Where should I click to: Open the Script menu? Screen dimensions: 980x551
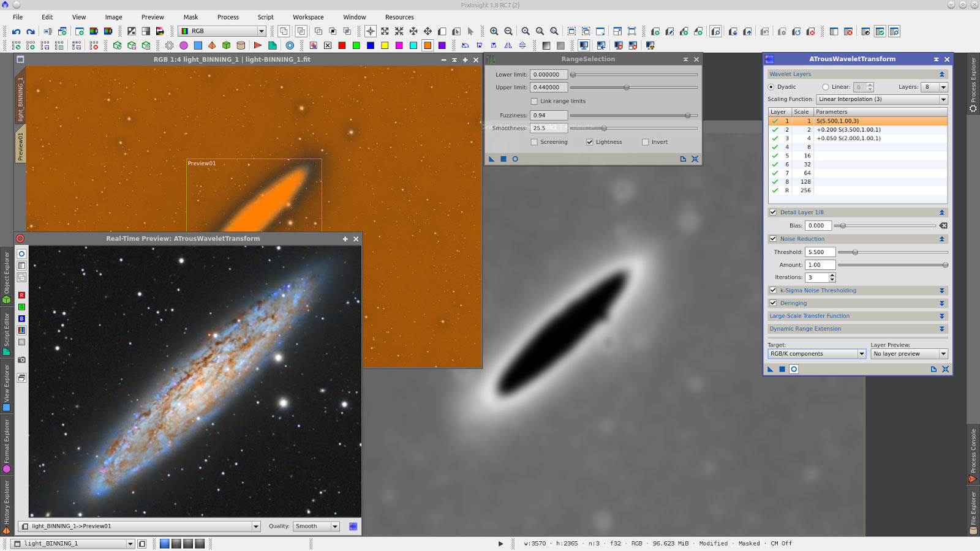pyautogui.click(x=266, y=17)
